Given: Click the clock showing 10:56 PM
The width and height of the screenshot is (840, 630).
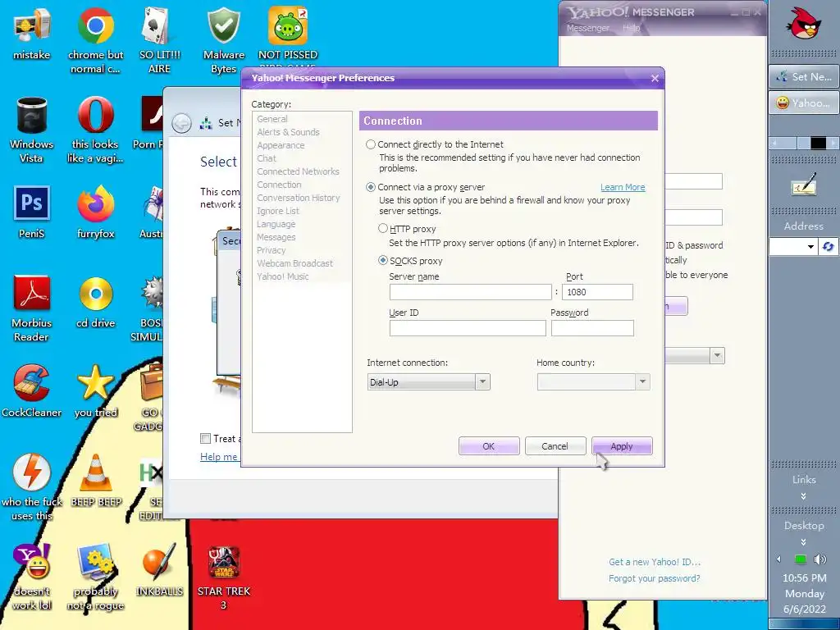Looking at the screenshot, I should (x=804, y=578).
